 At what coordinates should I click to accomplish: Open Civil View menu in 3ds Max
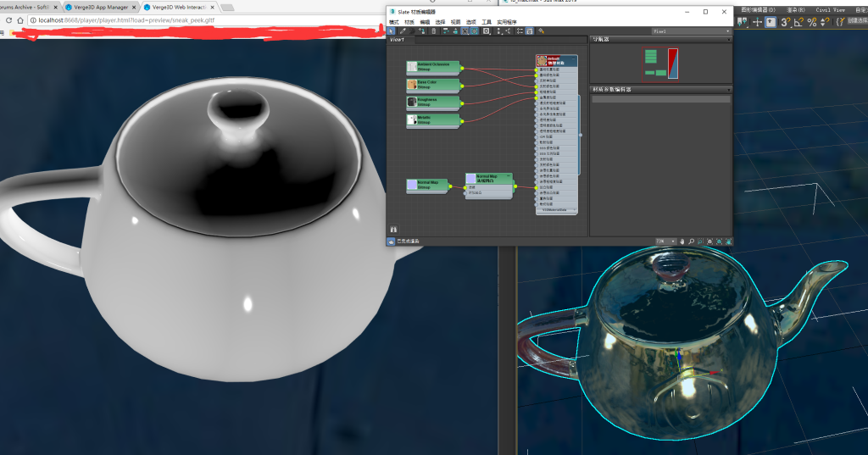click(x=831, y=10)
